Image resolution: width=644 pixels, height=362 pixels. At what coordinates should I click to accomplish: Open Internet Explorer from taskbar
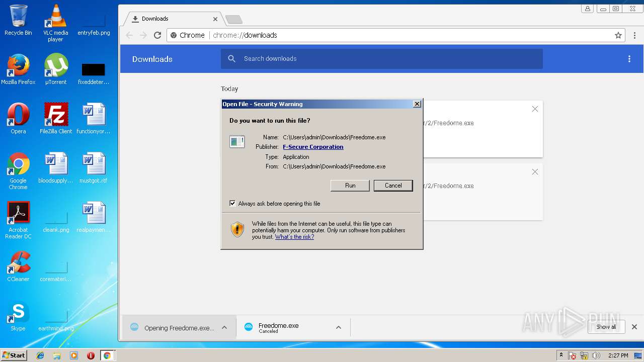(x=40, y=355)
